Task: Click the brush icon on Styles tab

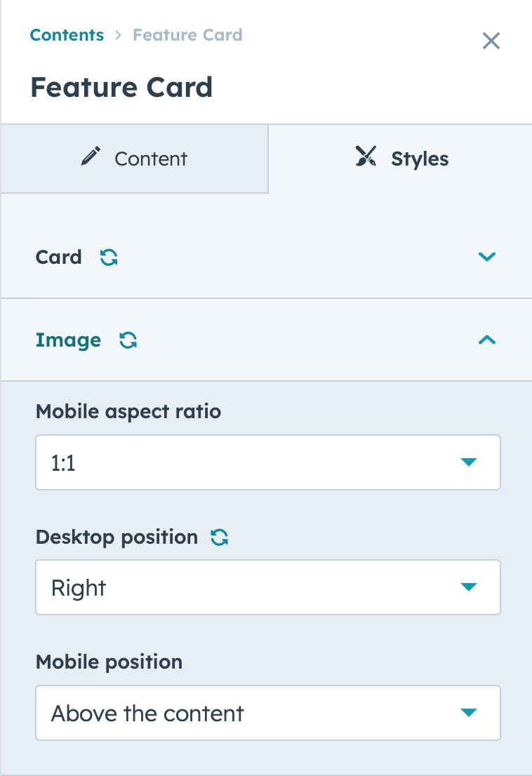Action: (366, 156)
